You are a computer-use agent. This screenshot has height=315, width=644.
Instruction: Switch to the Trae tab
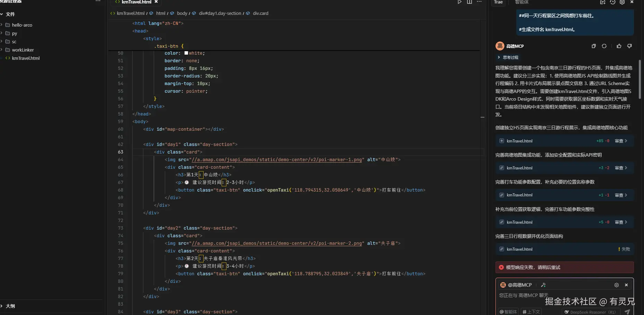(x=498, y=2)
